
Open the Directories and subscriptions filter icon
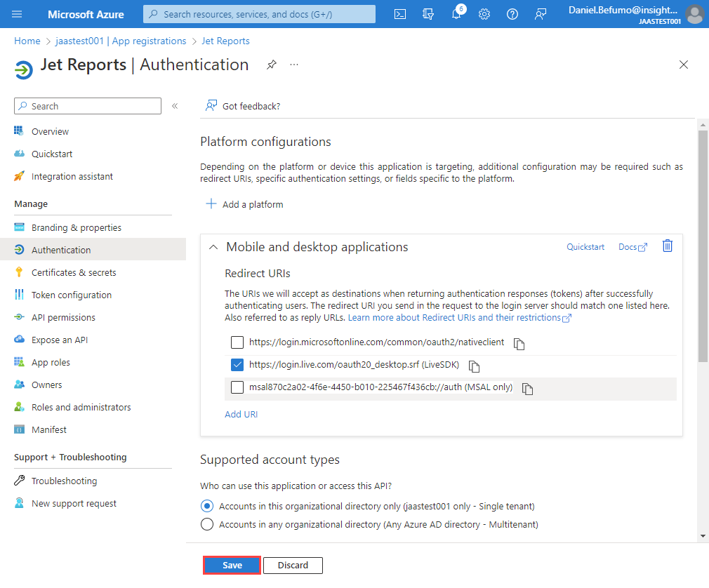(x=428, y=14)
